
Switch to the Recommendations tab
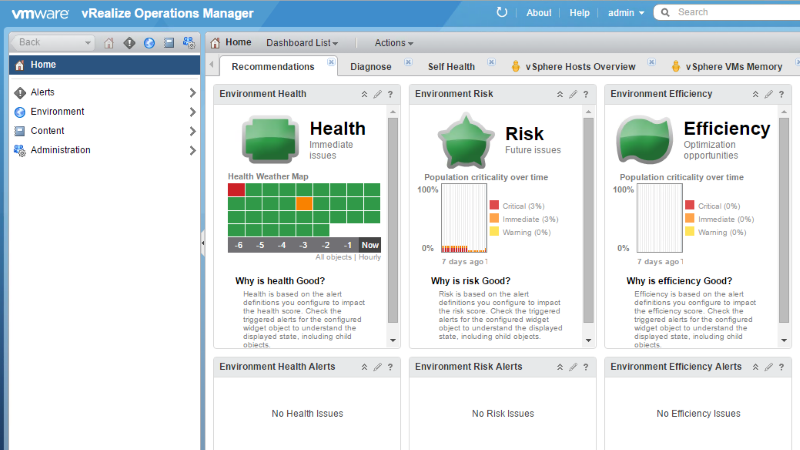coord(273,66)
